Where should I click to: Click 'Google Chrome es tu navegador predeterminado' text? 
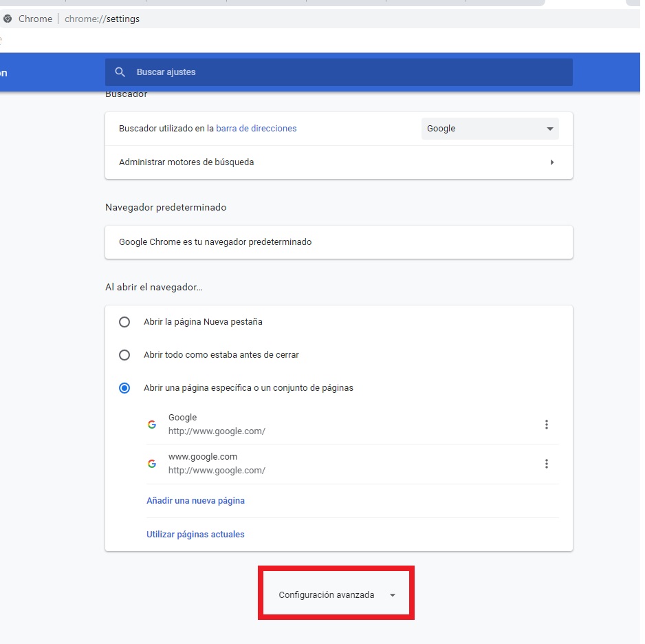coord(215,242)
